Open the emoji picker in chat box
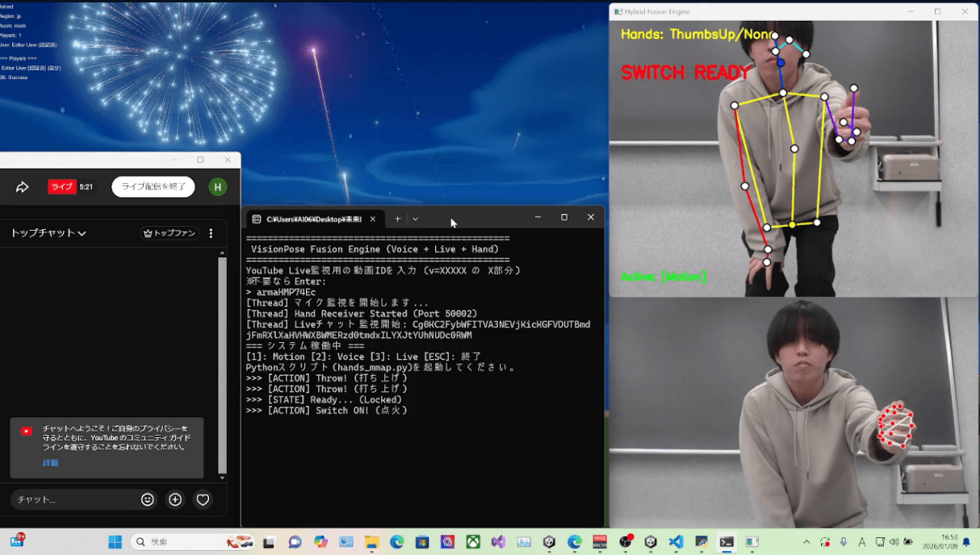The width and height of the screenshot is (980, 555). point(147,500)
